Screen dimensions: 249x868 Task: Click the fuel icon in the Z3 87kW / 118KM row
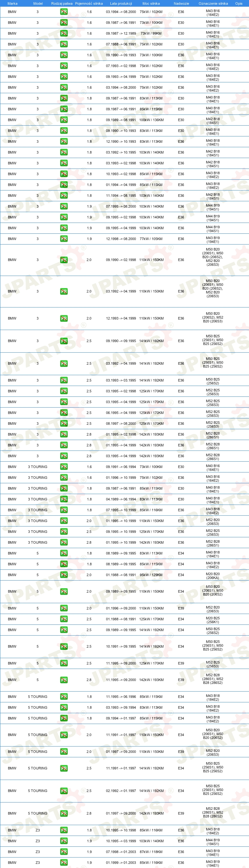click(64, 851)
